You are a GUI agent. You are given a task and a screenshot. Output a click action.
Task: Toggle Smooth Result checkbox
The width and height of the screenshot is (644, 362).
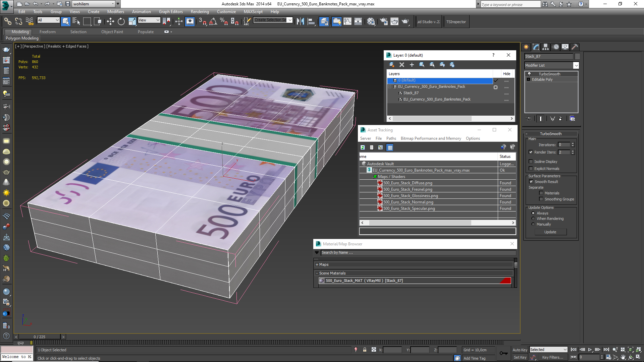pyautogui.click(x=531, y=182)
